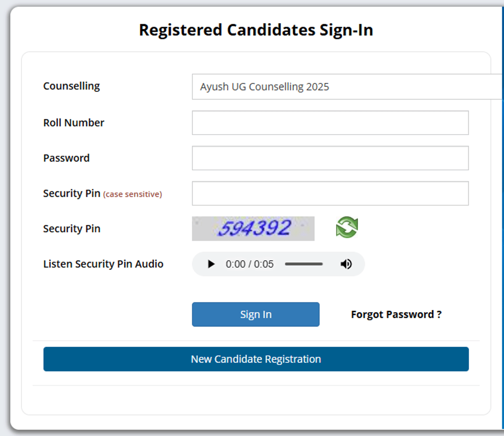The height and width of the screenshot is (436, 504).
Task: Click inside the Password field
Action: [x=330, y=158]
